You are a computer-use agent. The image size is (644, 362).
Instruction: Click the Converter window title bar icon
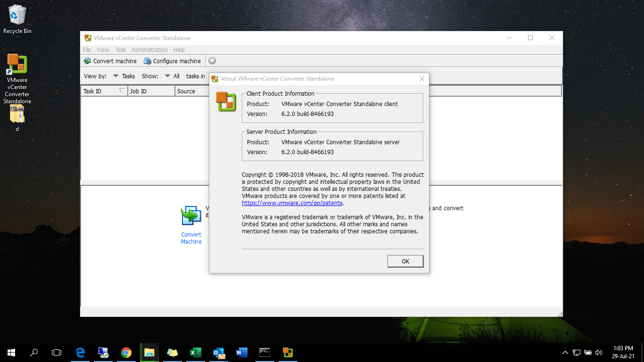[x=88, y=38]
